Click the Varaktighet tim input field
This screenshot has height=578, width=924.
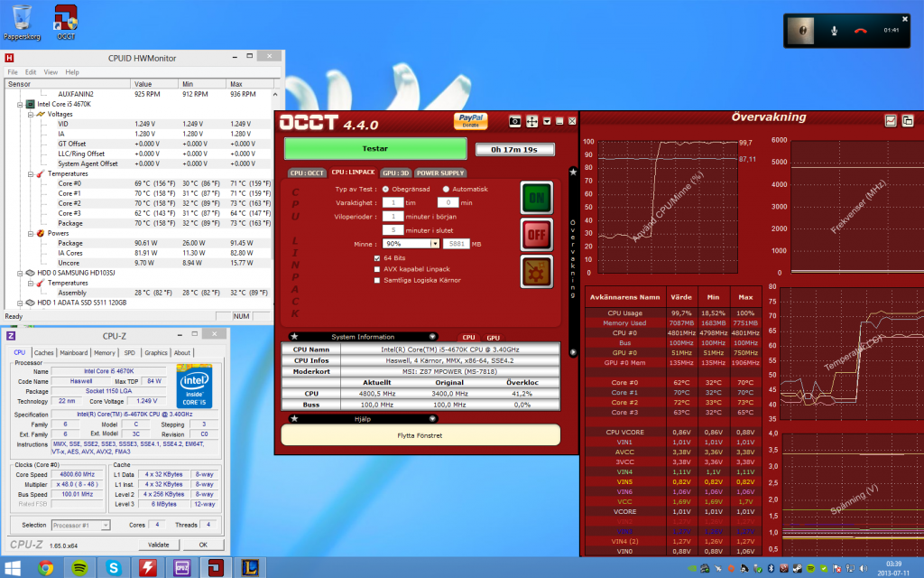pyautogui.click(x=393, y=202)
